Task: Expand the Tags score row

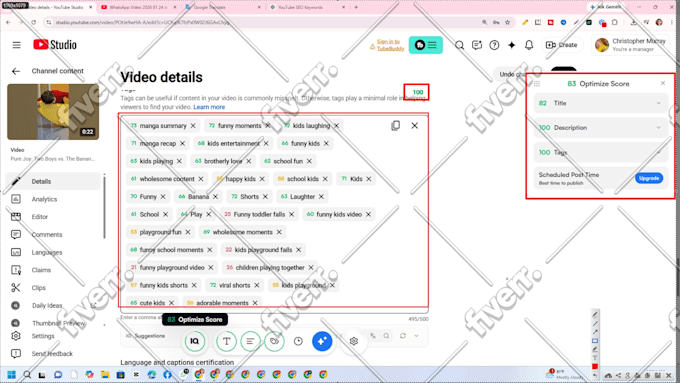Action: (x=601, y=152)
